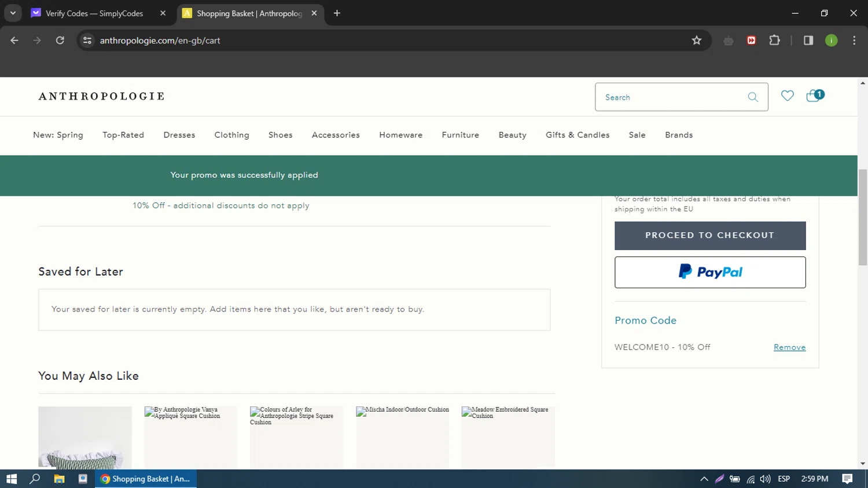Open the Shoes menu
Screen dimensions: 868x488
(x=281, y=135)
